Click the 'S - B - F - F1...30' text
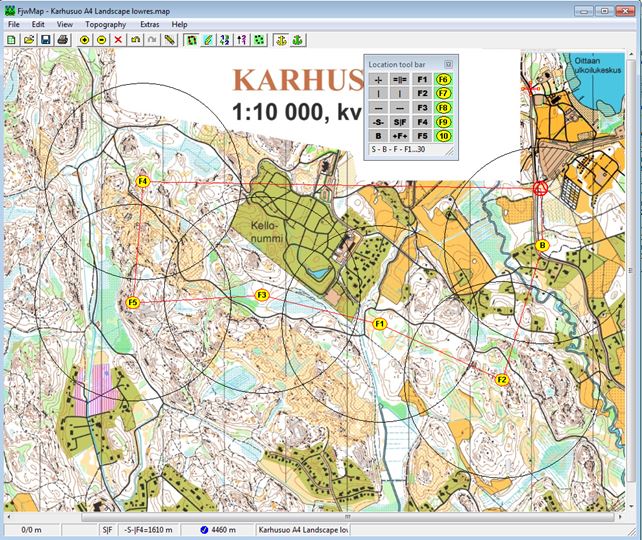The height and width of the screenshot is (540, 642). tap(398, 149)
